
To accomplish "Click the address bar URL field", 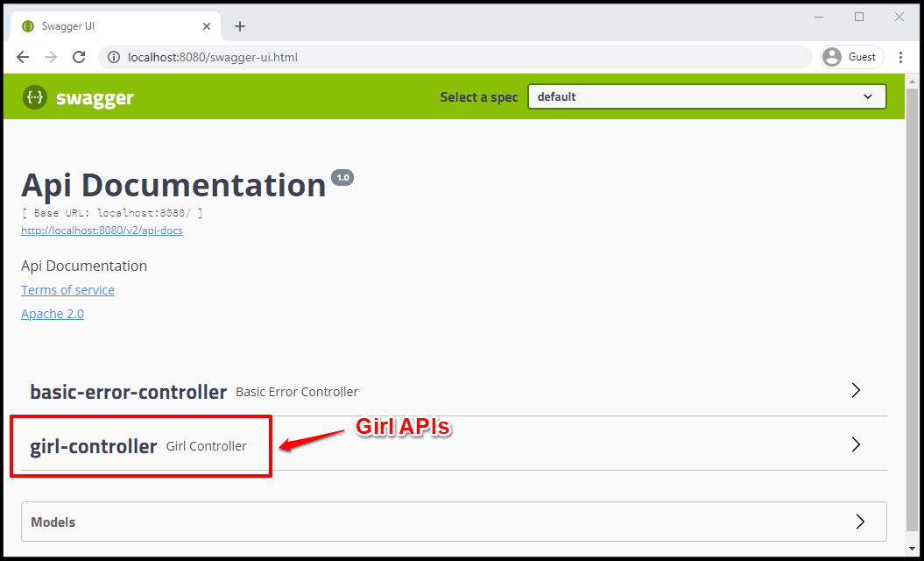I will pos(455,57).
